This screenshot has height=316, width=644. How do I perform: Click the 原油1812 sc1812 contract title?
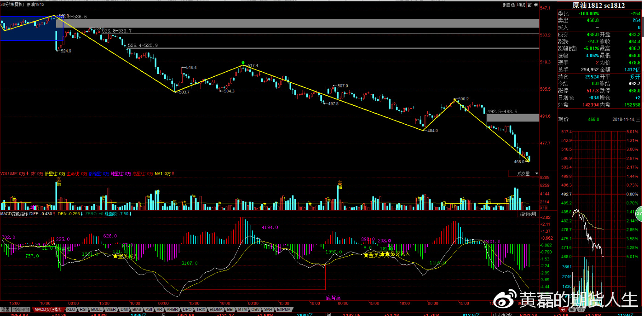pyautogui.click(x=598, y=6)
